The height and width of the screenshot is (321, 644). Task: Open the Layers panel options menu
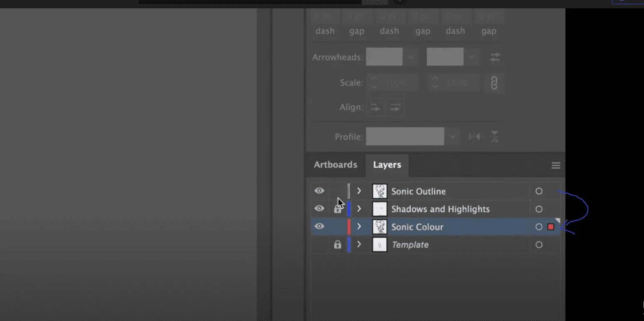click(556, 166)
